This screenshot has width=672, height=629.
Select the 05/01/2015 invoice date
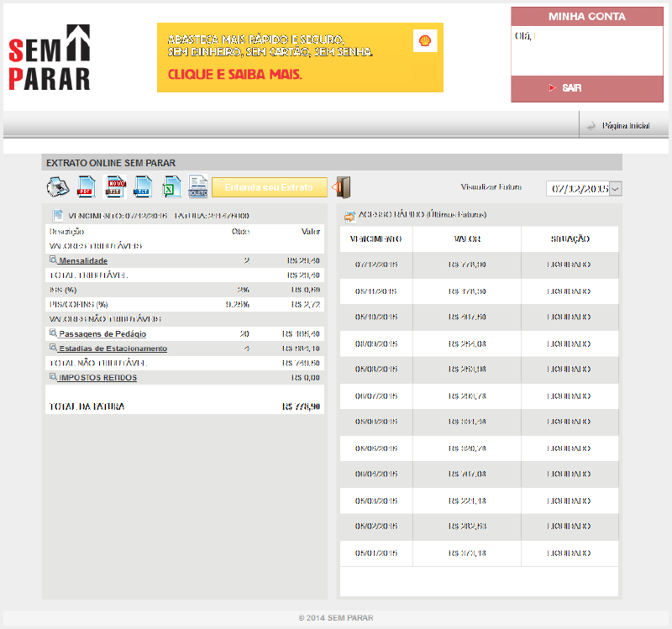click(375, 553)
